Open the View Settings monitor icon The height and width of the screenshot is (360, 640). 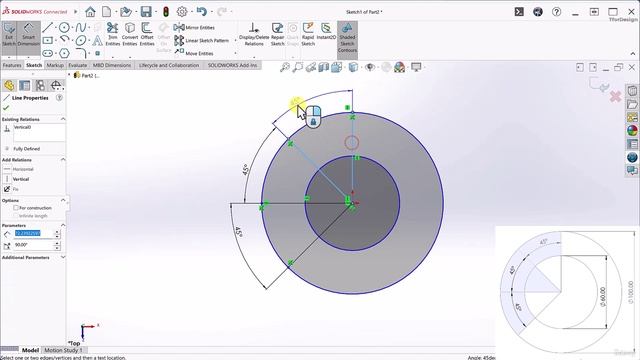416,67
